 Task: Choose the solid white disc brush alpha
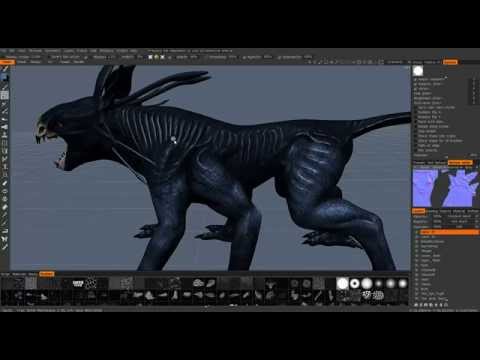[x=342, y=284]
